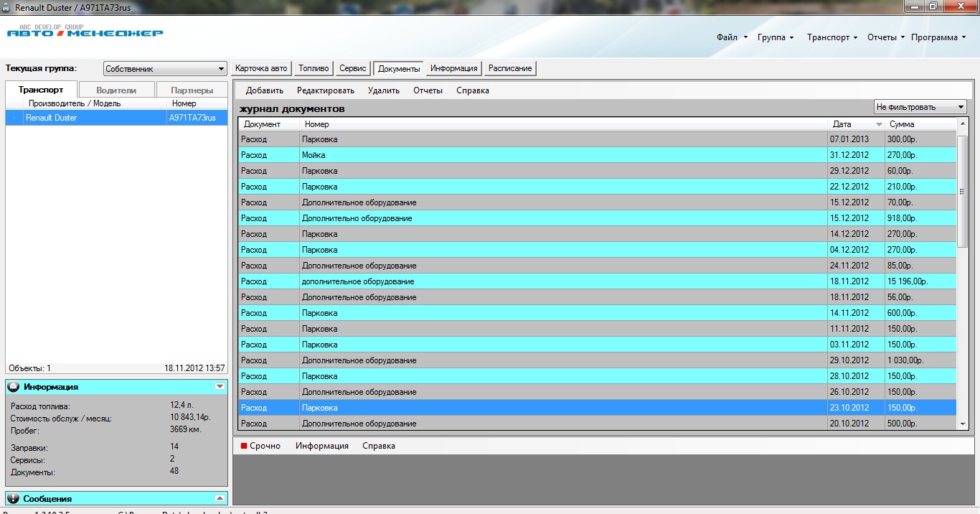The height and width of the screenshot is (514, 980).
Task: Click the red square Срочно indicator
Action: click(x=244, y=446)
